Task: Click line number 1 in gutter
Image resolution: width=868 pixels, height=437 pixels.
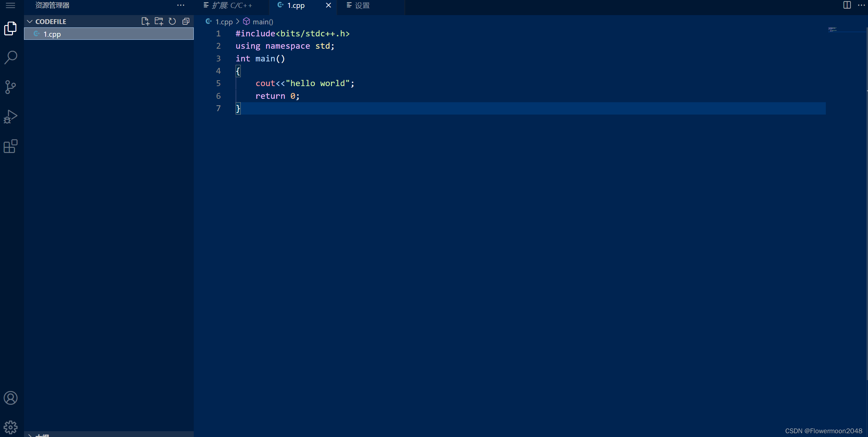Action: [x=218, y=34]
